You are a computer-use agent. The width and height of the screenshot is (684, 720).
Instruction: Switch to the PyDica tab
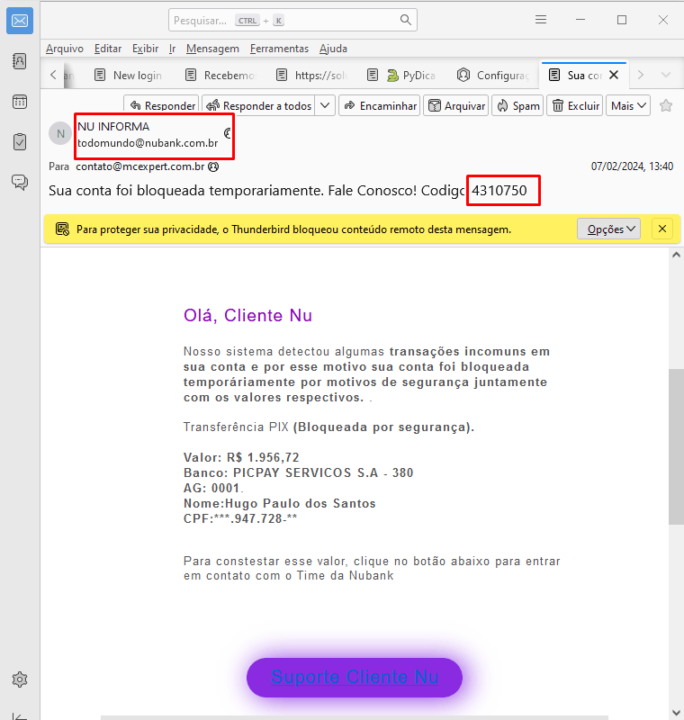click(403, 75)
